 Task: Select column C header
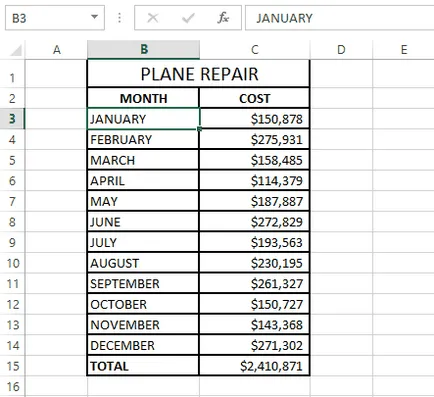255,50
